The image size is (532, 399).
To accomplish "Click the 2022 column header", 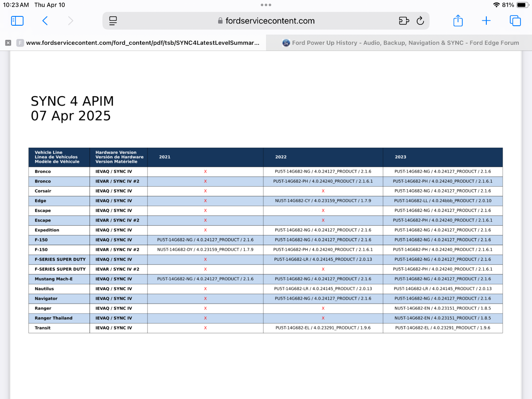I will click(x=323, y=157).
